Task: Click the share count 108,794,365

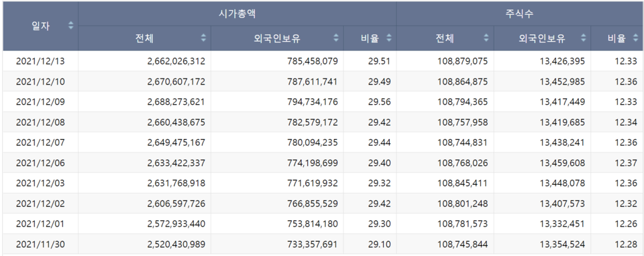Action: point(462,101)
